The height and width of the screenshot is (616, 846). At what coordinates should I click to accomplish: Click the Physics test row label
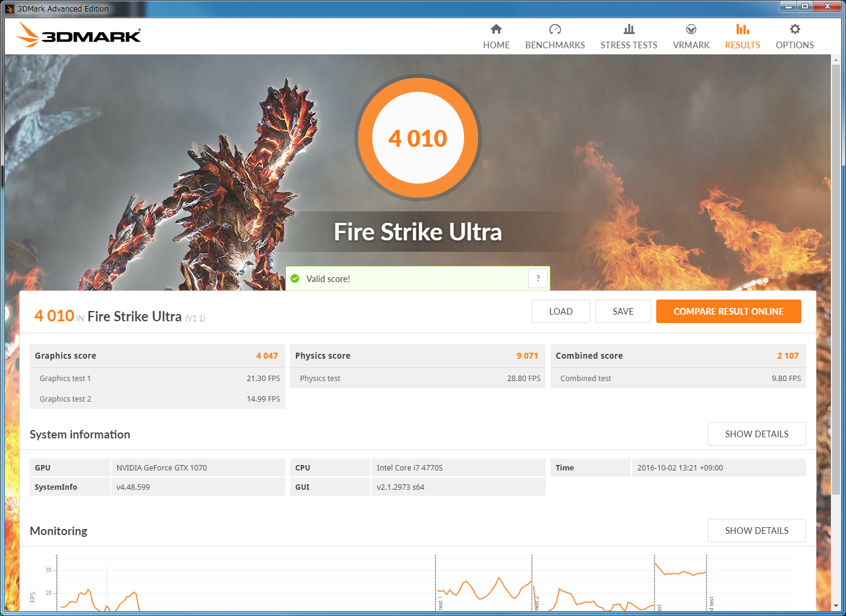pos(320,379)
